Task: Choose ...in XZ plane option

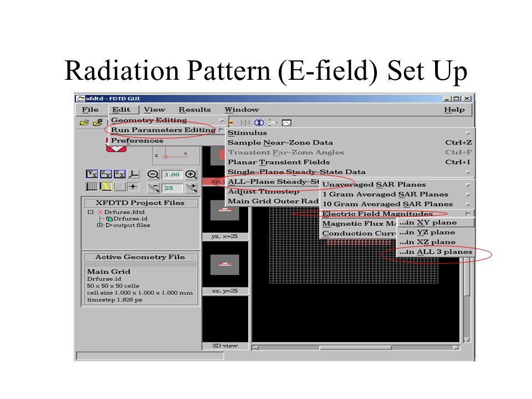Action: click(x=436, y=242)
